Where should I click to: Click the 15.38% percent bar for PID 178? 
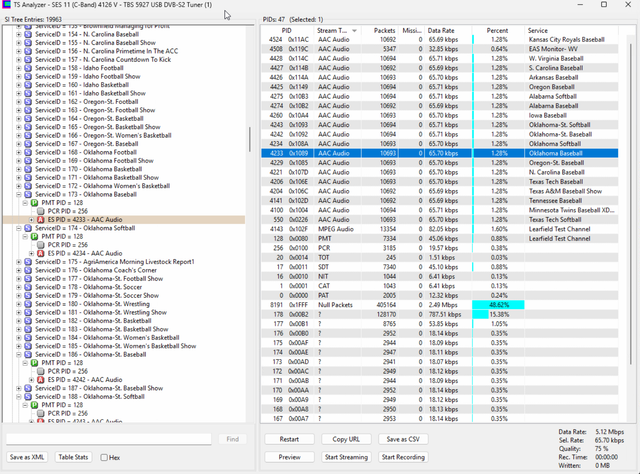click(480, 314)
